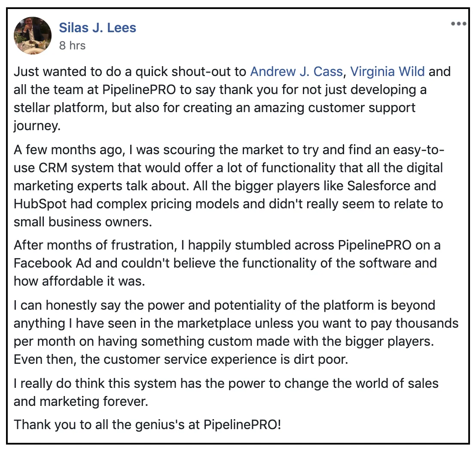The width and height of the screenshot is (476, 451).
Task: Click the "Facebook Ad" text in the post
Action: coord(52,263)
